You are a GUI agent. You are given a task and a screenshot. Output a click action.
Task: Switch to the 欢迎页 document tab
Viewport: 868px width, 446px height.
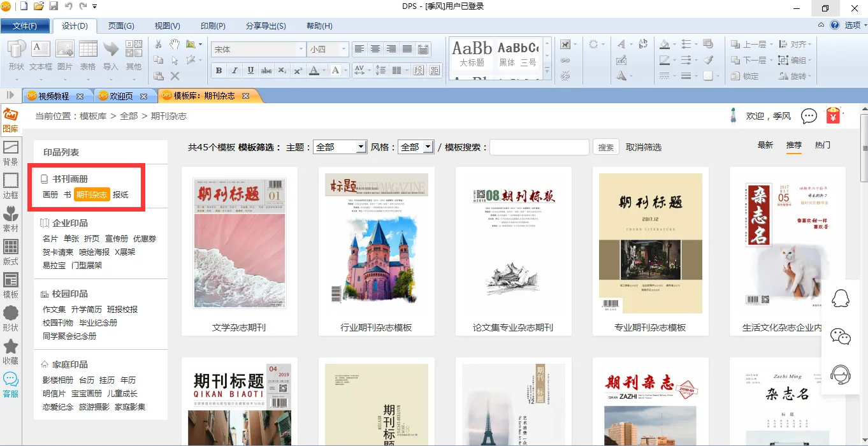(x=121, y=96)
